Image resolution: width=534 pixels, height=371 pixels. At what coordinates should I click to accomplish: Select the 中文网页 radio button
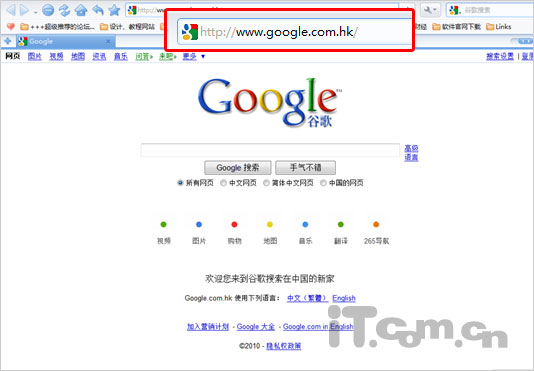223,183
